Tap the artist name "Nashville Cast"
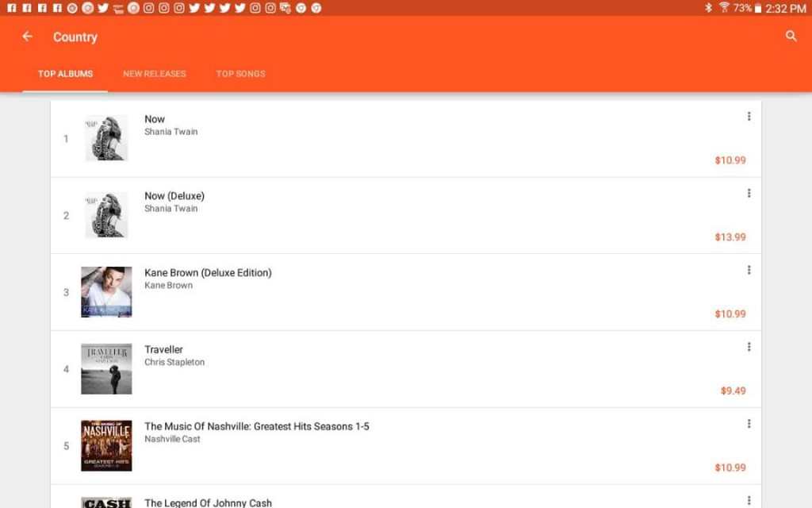This screenshot has width=812, height=508. [x=172, y=438]
